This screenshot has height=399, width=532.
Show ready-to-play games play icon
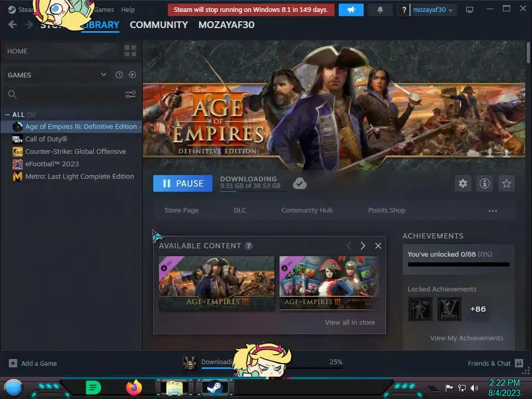132,75
